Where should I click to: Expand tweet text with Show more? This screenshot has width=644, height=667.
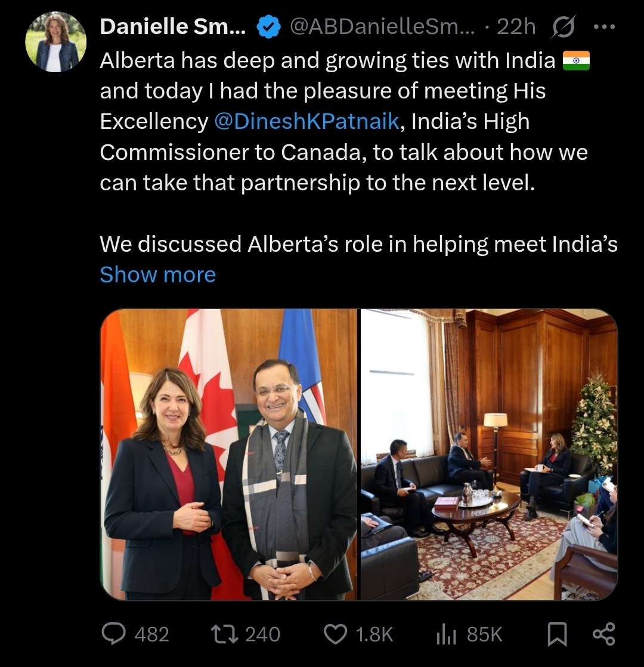(x=157, y=274)
